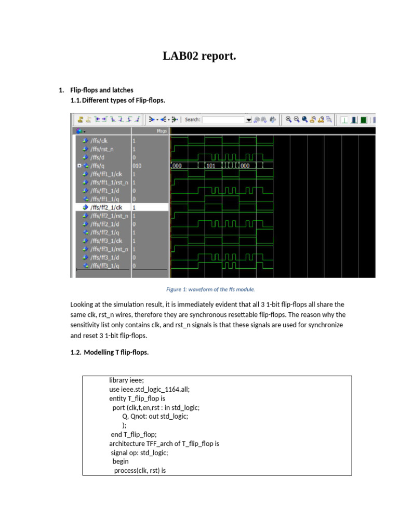This screenshot has height=532, width=399.
Task: Click the zoom full dark magnifier icon
Action: coord(304,119)
